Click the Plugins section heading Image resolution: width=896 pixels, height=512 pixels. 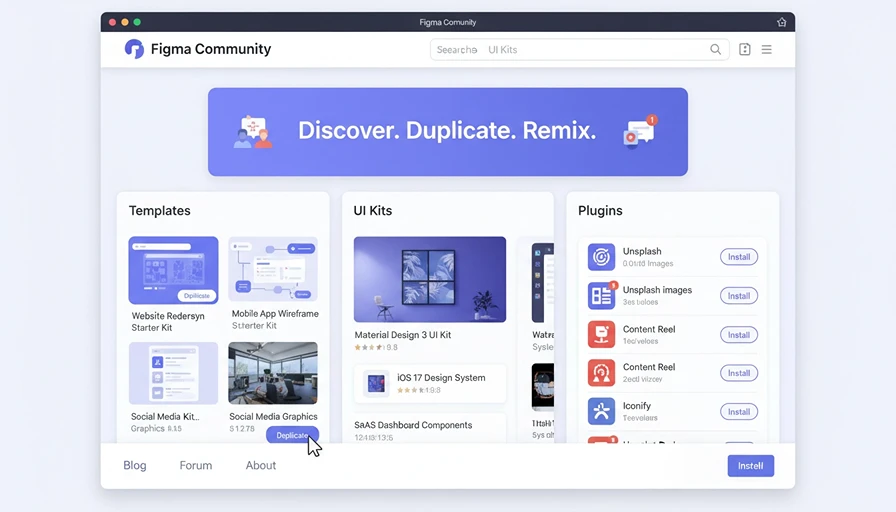pos(600,211)
